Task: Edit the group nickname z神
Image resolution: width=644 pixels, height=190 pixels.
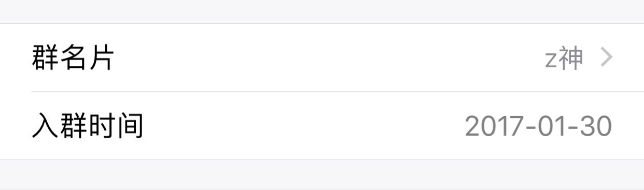Action: tap(564, 58)
